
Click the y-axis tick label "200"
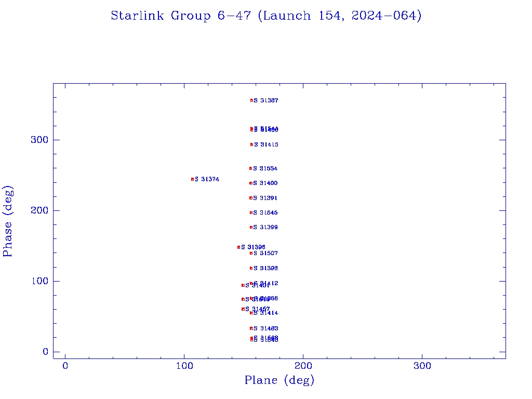39,210
